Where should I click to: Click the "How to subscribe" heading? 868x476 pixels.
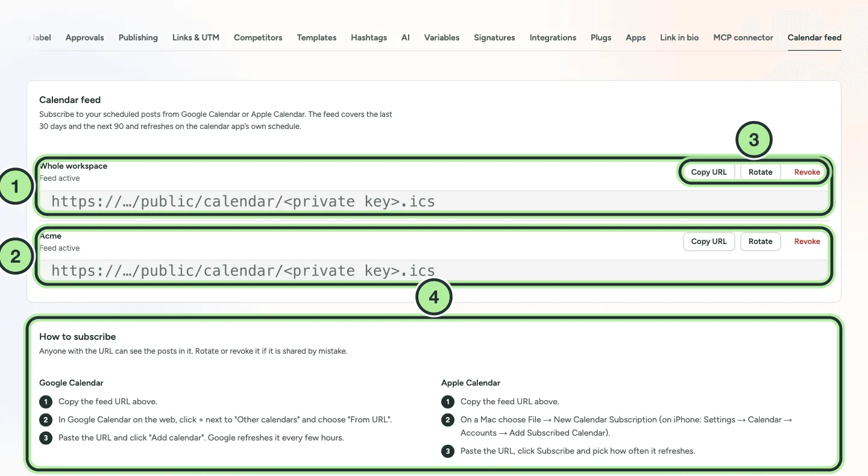(78, 337)
